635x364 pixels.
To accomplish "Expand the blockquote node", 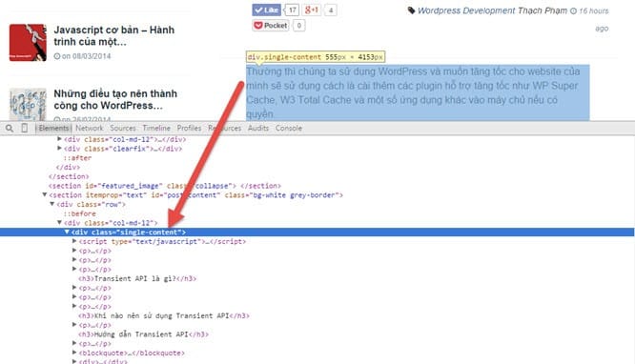I will [74, 353].
